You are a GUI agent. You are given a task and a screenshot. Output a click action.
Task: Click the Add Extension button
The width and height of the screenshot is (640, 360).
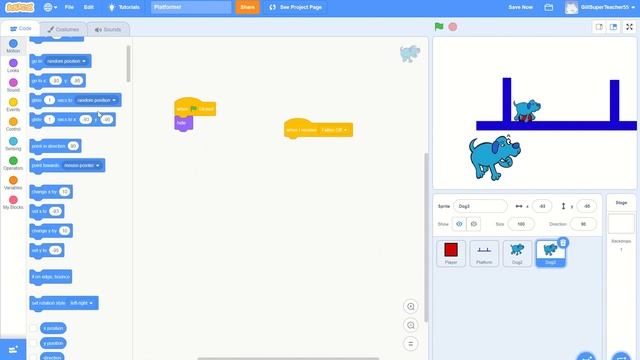(13, 350)
